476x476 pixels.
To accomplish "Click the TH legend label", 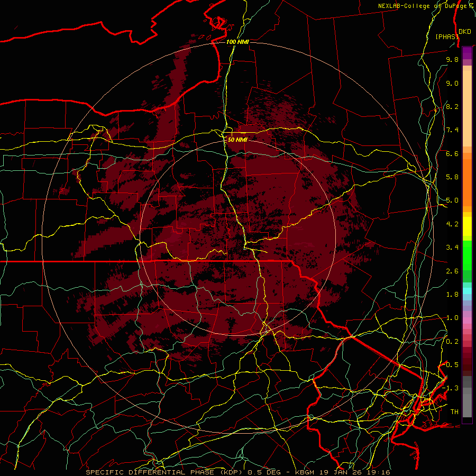I will [454, 412].
